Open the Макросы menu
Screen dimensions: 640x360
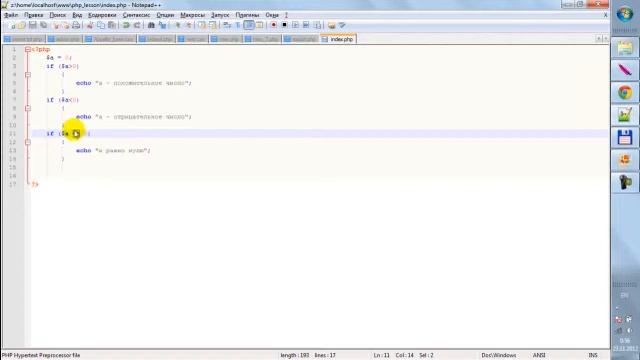(x=192, y=15)
